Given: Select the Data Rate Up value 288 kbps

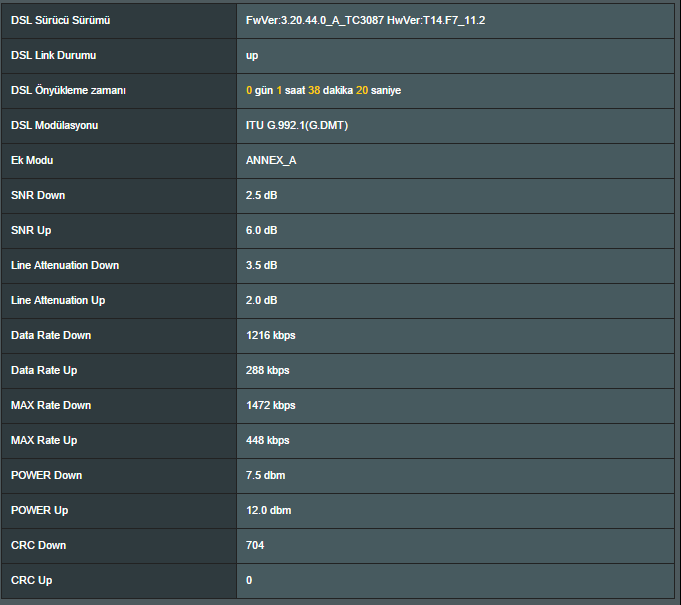Looking at the screenshot, I should pos(267,370).
